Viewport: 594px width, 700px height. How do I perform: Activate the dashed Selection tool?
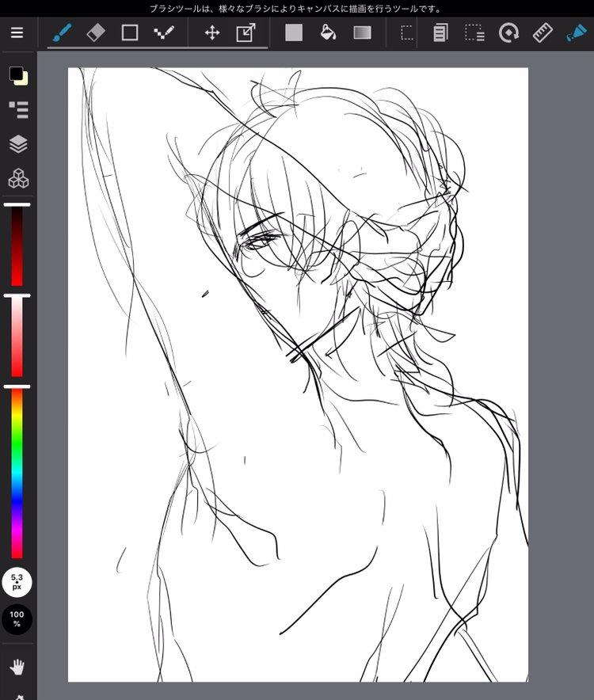point(406,32)
